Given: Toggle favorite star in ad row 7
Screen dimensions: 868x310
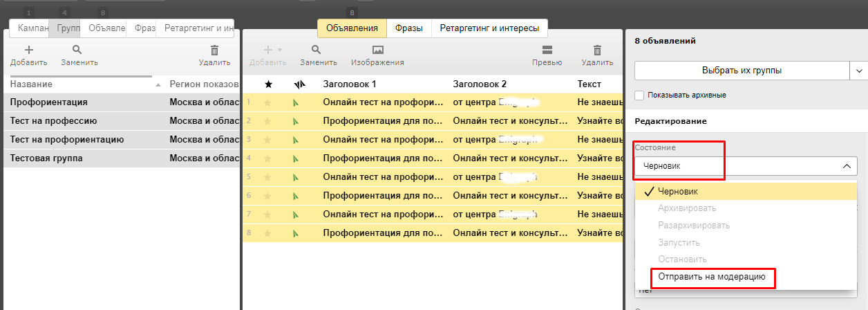Looking at the screenshot, I should tap(268, 215).
